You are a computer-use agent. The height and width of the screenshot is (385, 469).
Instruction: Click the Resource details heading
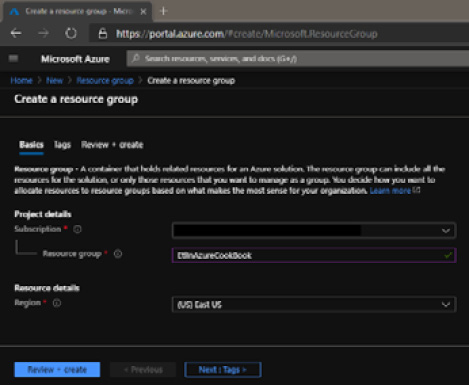pos(47,288)
